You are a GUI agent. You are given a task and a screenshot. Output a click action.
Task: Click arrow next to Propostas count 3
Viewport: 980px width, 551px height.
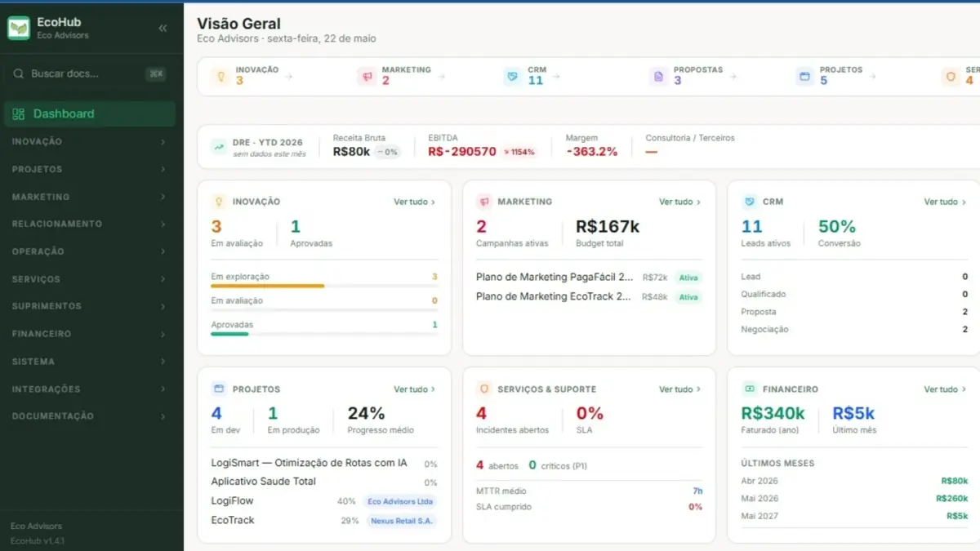click(733, 77)
